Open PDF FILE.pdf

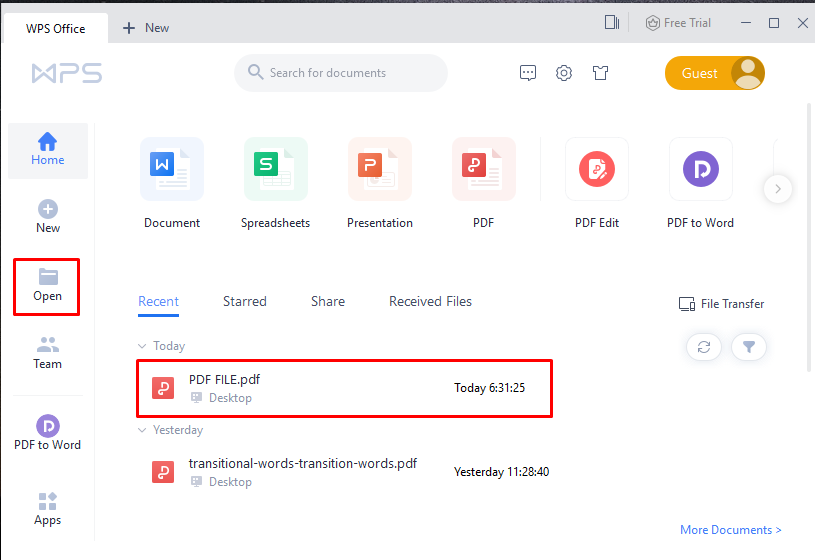pos(344,388)
